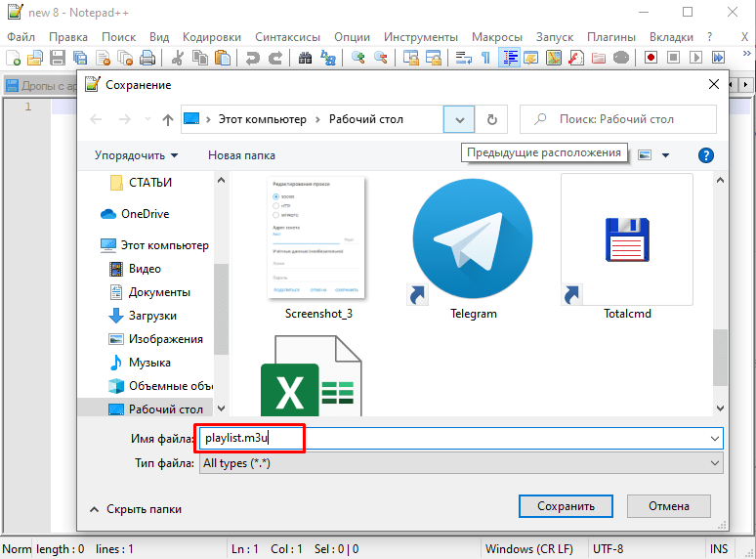Click the Поиск: Рабочий стол search box

click(x=618, y=119)
